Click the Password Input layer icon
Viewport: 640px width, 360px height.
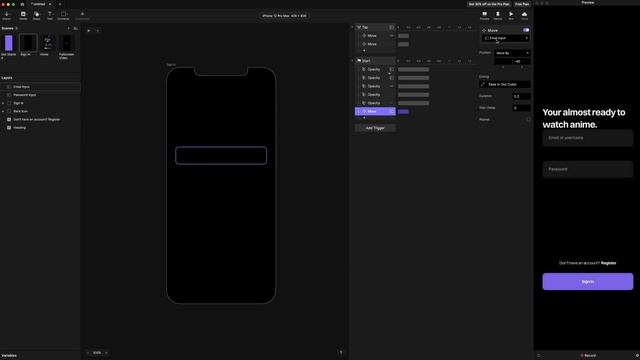click(x=9, y=95)
